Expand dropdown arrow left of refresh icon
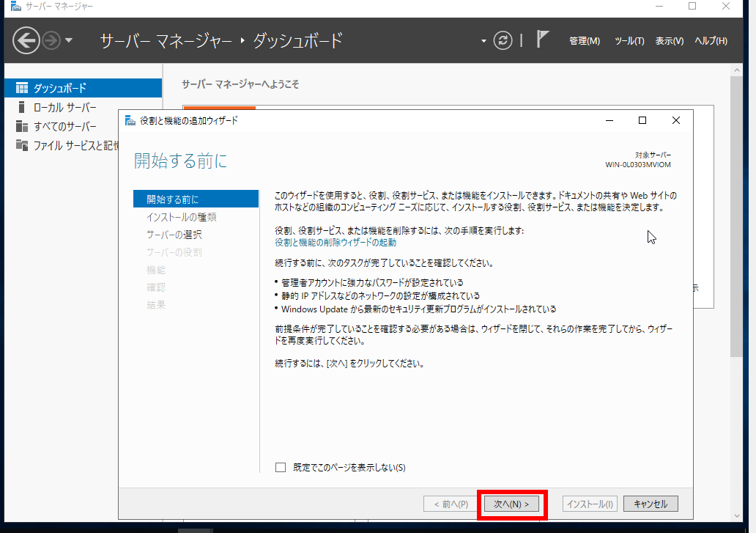This screenshot has height=533, width=756. point(483,41)
